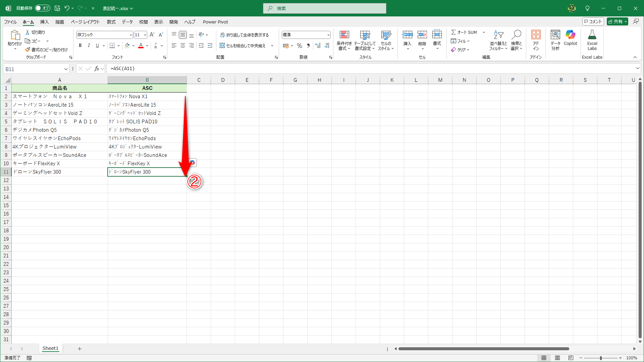The width and height of the screenshot is (644, 362).
Task: Click the zoom slider in status bar
Action: [600, 358]
